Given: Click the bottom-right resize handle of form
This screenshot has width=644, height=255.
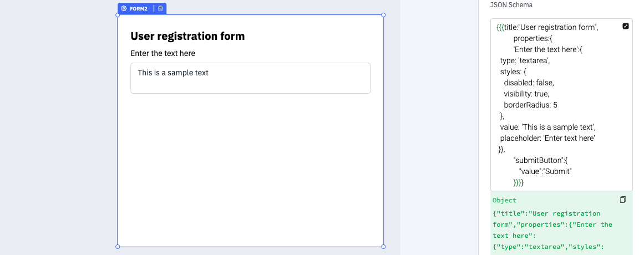Looking at the screenshot, I should pyautogui.click(x=383, y=247).
